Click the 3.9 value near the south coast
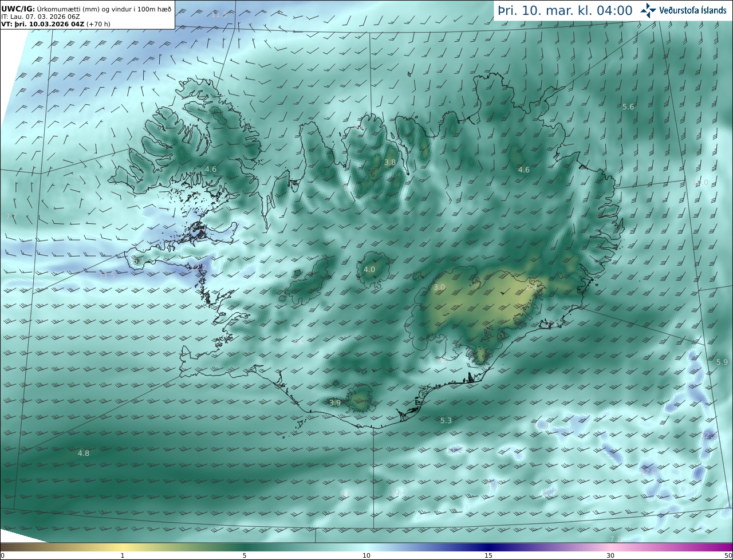The image size is (733, 560). click(x=335, y=403)
